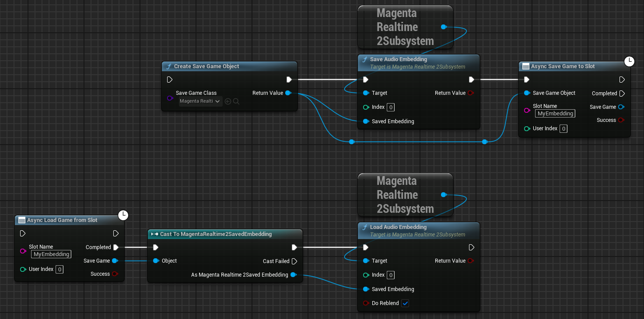
Task: Select the Create Save Game Object node title
Action: coord(206,66)
